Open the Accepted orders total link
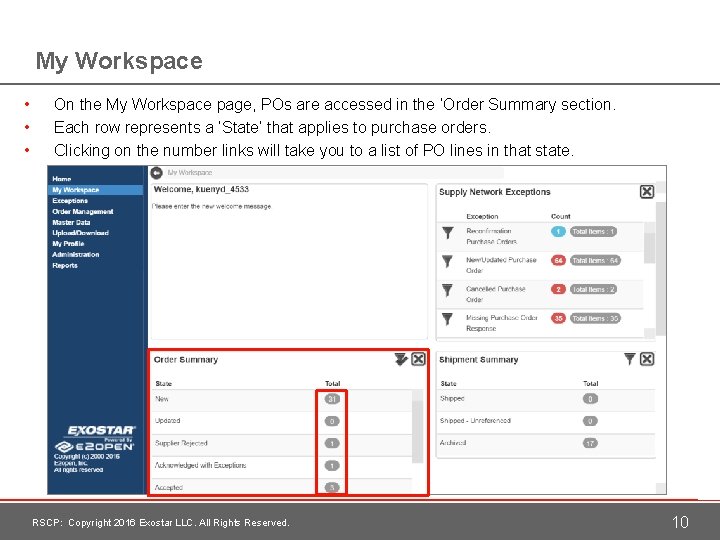 (x=332, y=487)
